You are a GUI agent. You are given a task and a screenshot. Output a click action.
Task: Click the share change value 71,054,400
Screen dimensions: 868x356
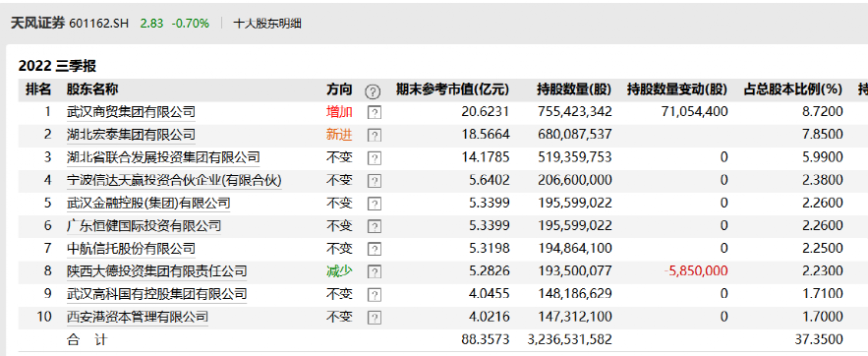coord(694,112)
